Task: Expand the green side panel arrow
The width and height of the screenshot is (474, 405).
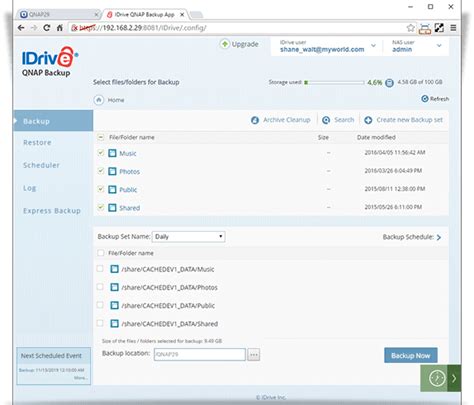Action: coord(454,378)
